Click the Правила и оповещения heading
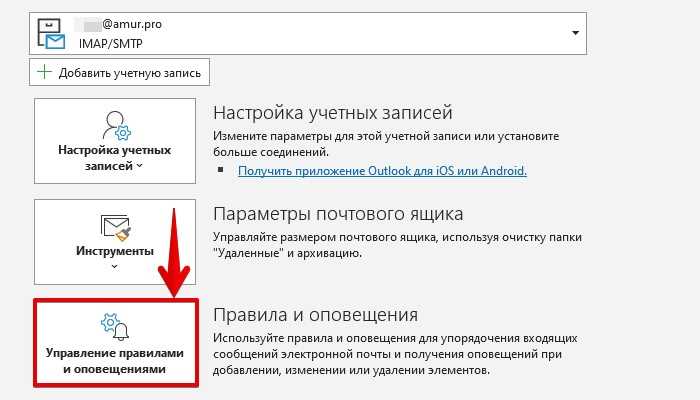This screenshot has width=700, height=400. [x=315, y=315]
